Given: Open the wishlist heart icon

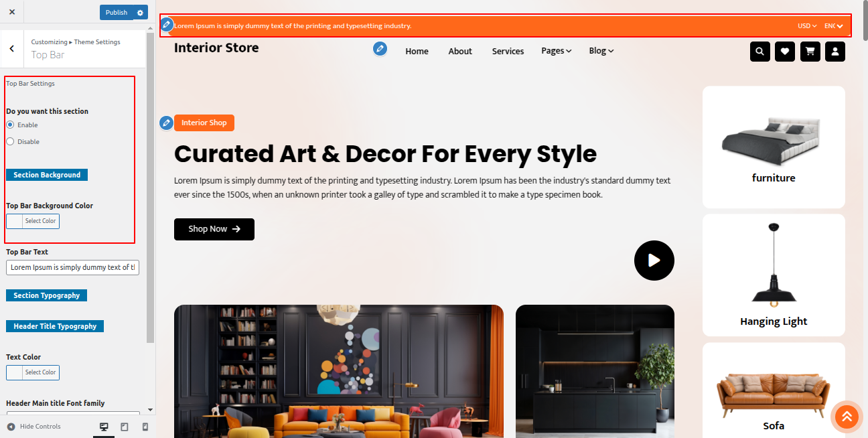Looking at the screenshot, I should click(x=785, y=52).
